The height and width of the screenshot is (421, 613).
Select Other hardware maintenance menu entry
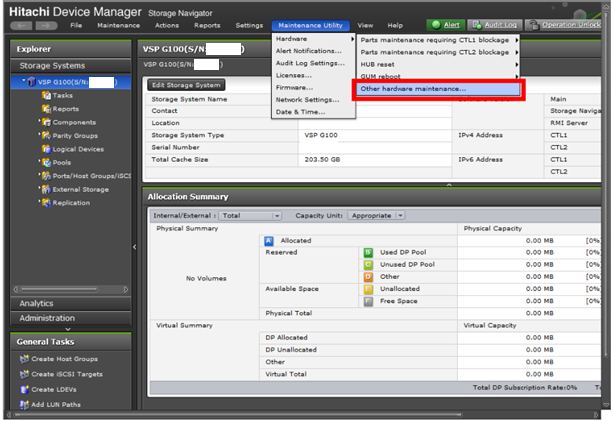coord(438,89)
